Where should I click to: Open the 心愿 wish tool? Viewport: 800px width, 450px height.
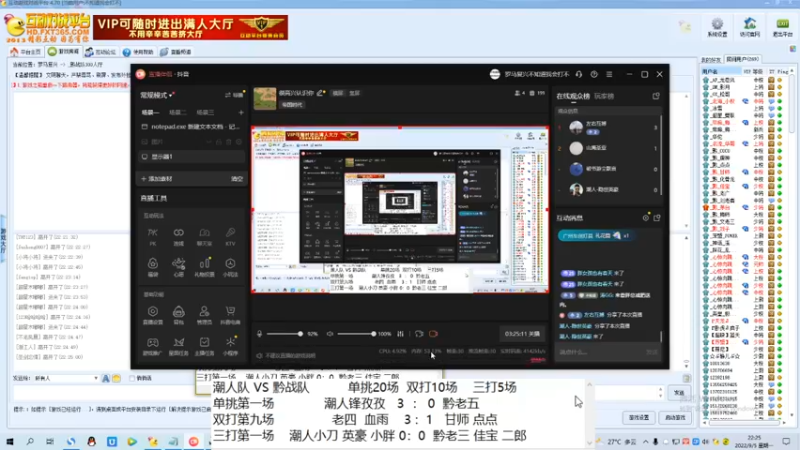(x=179, y=267)
